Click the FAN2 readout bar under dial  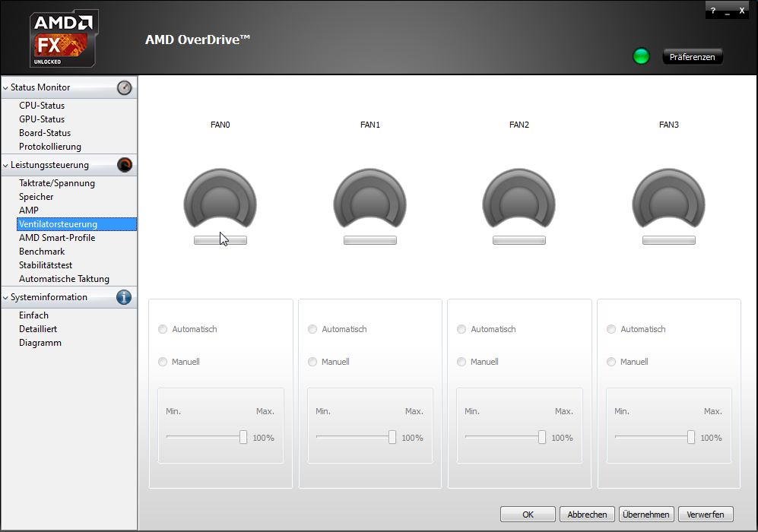click(x=519, y=240)
